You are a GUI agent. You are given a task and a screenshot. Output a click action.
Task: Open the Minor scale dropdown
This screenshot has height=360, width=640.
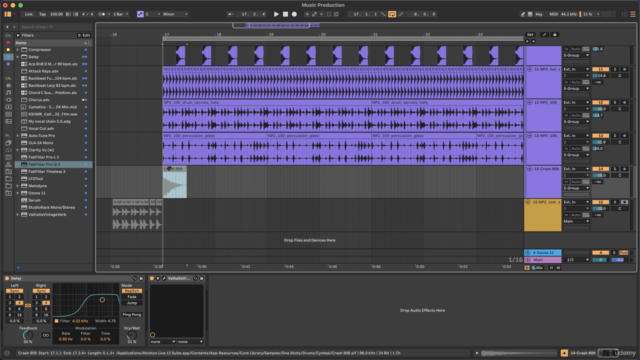point(175,14)
